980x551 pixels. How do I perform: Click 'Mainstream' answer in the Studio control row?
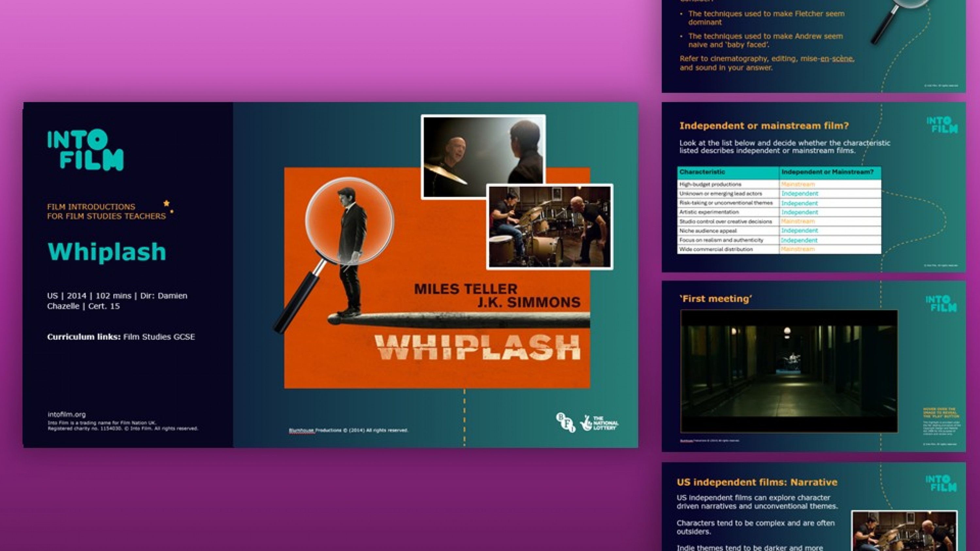coord(798,221)
